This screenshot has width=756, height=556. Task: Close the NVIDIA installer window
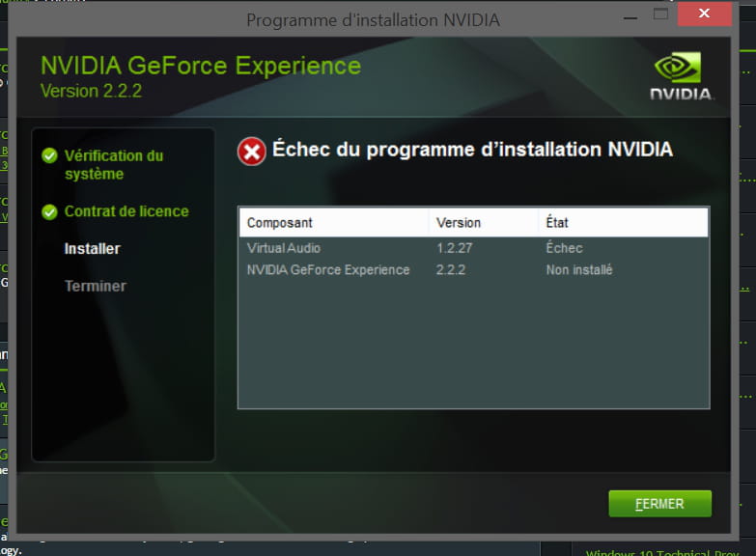coord(705,14)
